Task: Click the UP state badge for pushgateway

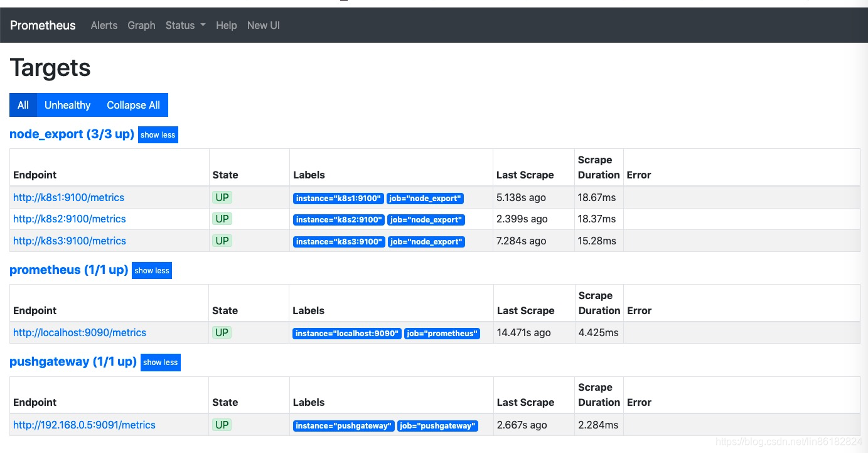Action: [222, 425]
